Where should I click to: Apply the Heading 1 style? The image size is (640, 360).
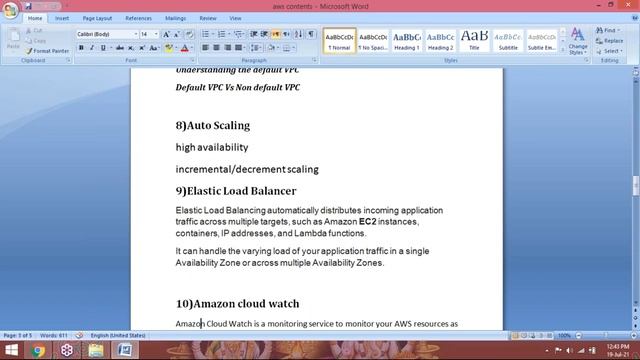coord(407,40)
